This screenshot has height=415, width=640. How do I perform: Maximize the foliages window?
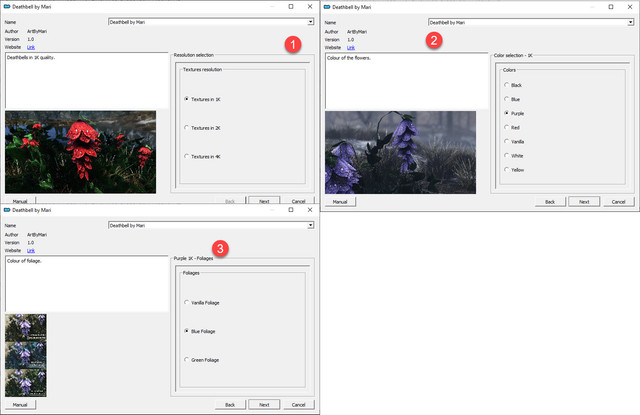291,210
